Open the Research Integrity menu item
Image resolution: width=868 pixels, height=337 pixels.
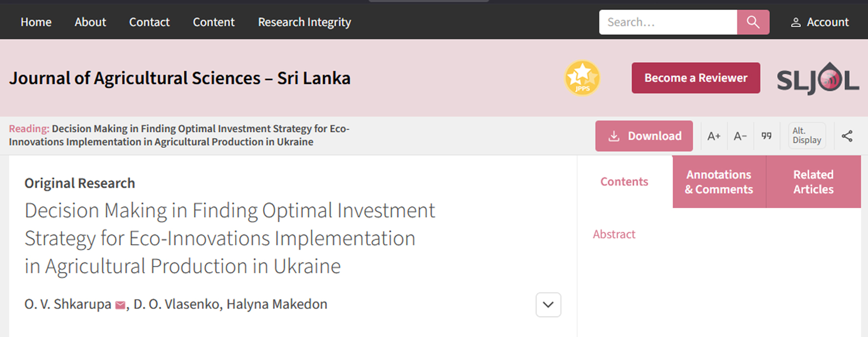click(x=305, y=22)
